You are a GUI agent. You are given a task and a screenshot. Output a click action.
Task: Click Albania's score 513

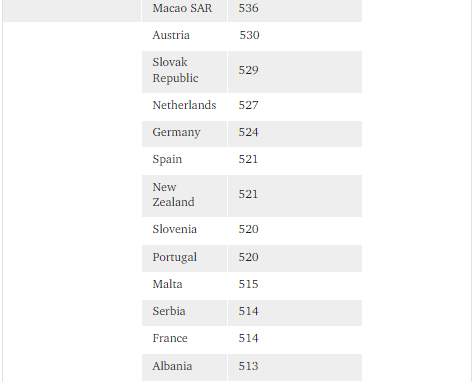click(x=248, y=366)
